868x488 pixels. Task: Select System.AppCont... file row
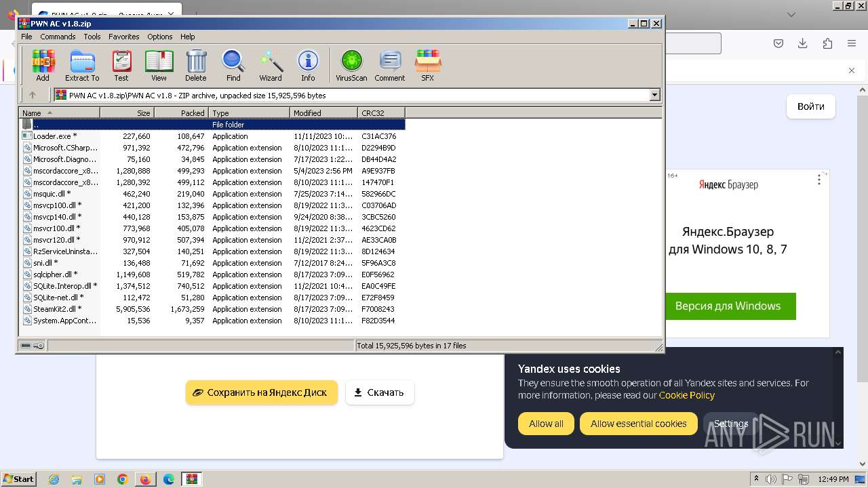pyautogui.click(x=212, y=321)
